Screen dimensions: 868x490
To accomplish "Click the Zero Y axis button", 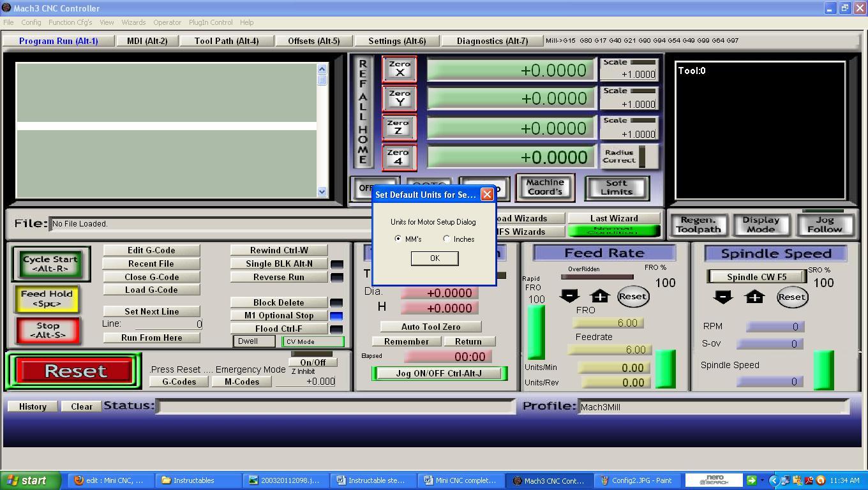I will click(400, 98).
